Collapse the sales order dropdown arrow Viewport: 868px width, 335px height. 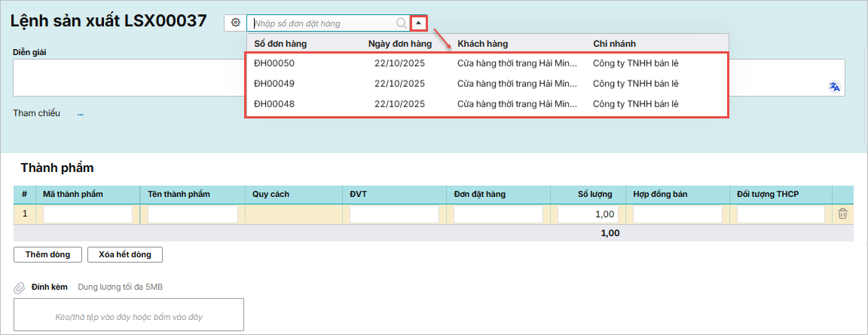419,23
